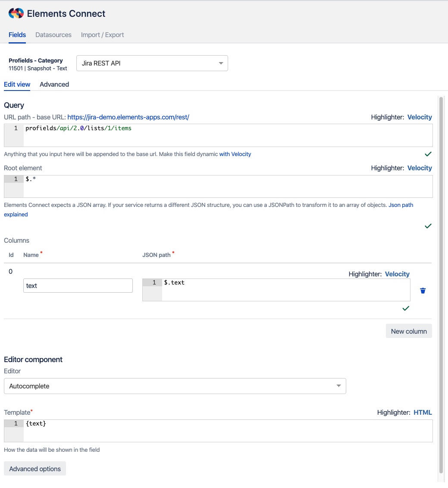
Task: Click the green checkmark under JSON path
Action: [x=405, y=308]
